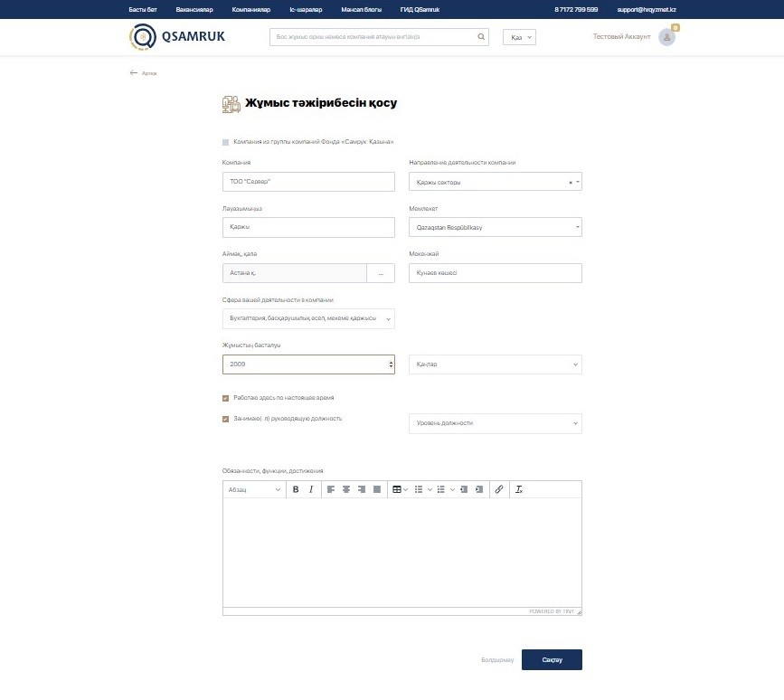Align editor text to the left

click(331, 489)
